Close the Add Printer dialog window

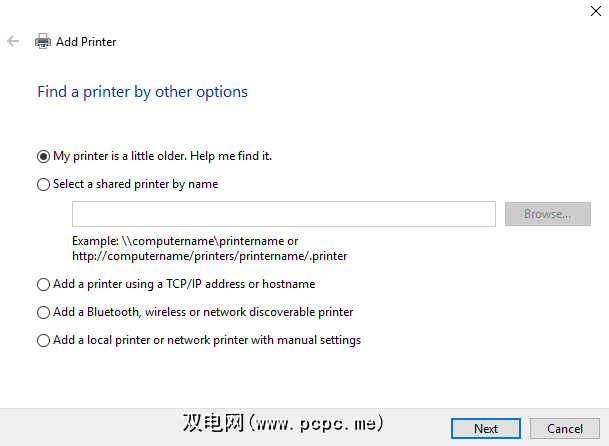click(x=591, y=8)
